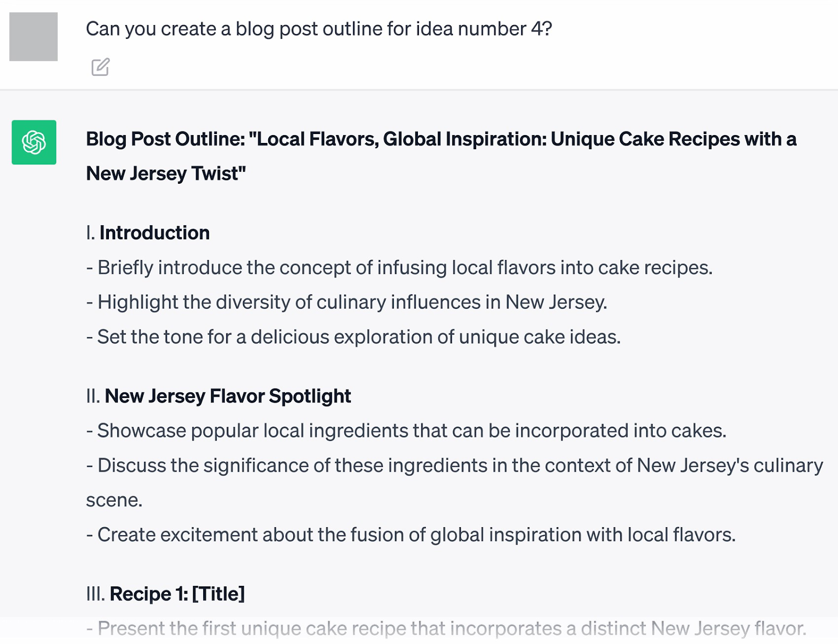838x644 pixels.
Task: Click the edit message pencil icon
Action: click(100, 66)
